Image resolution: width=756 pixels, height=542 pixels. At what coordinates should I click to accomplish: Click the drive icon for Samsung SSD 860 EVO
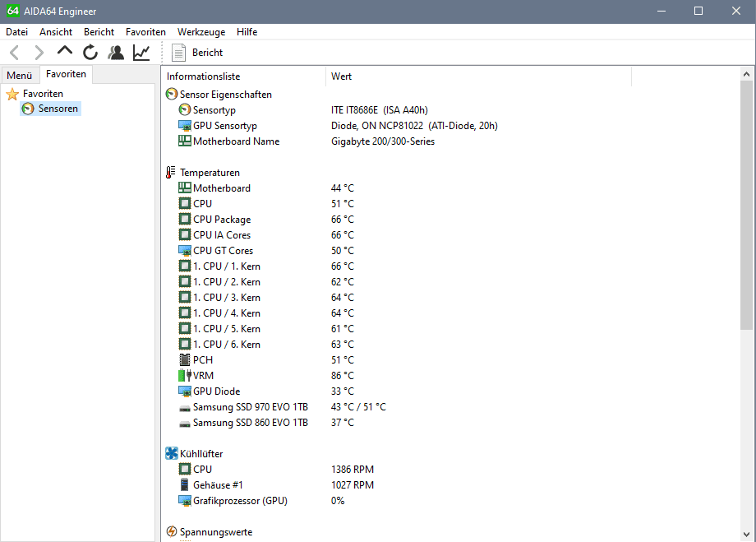pyautogui.click(x=185, y=424)
